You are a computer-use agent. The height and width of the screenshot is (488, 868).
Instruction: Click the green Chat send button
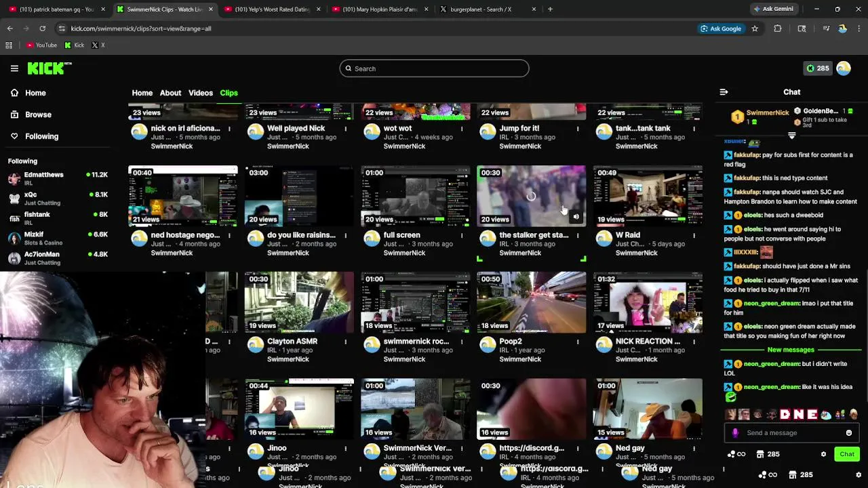[x=847, y=454]
